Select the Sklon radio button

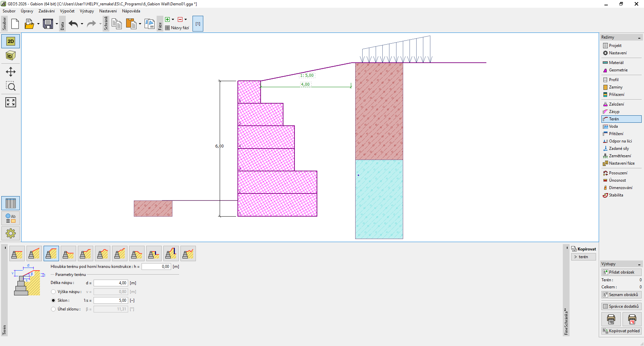(53, 300)
